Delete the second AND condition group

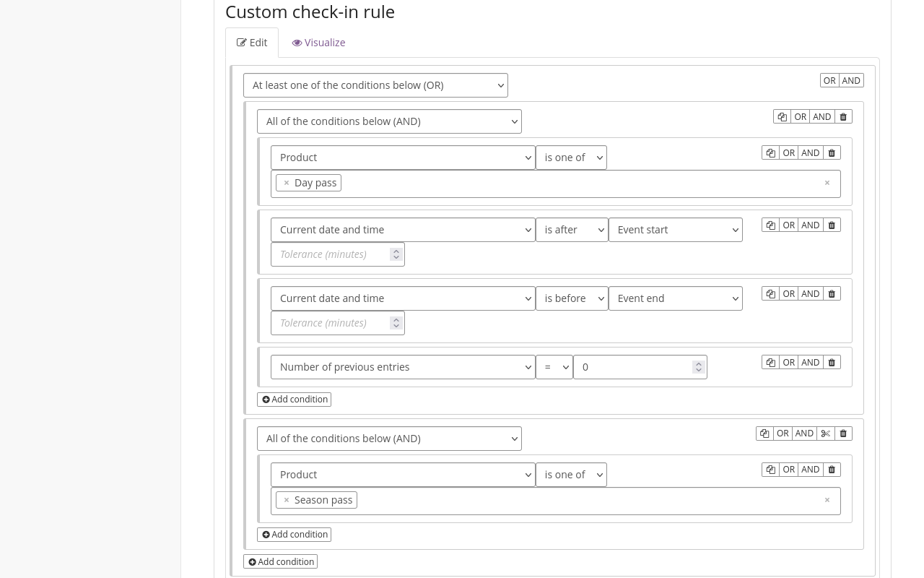(843, 433)
